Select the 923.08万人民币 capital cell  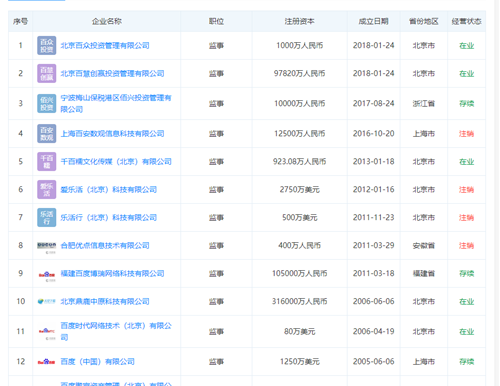coord(299,162)
